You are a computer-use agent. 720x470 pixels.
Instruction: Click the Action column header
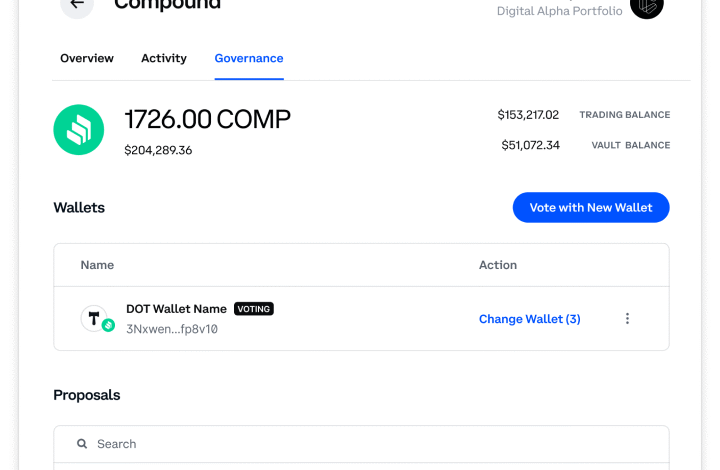tap(498, 265)
